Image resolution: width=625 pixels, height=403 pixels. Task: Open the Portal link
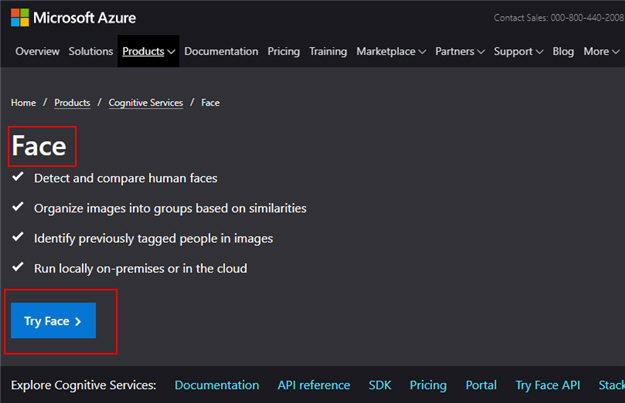pyautogui.click(x=481, y=385)
